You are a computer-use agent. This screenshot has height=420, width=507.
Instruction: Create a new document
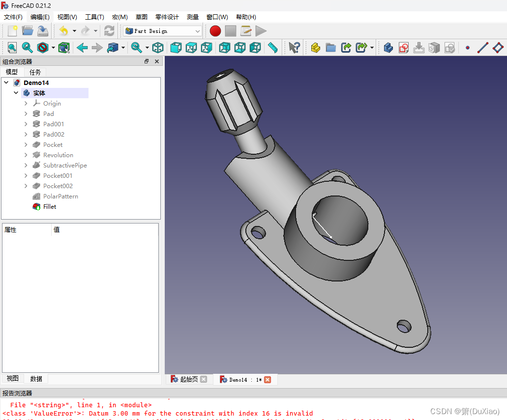coord(12,31)
